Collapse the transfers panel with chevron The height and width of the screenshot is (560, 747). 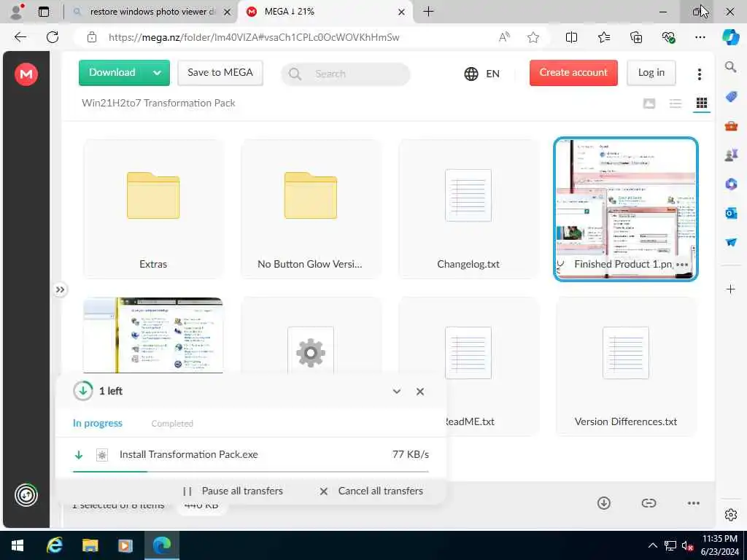[396, 392]
